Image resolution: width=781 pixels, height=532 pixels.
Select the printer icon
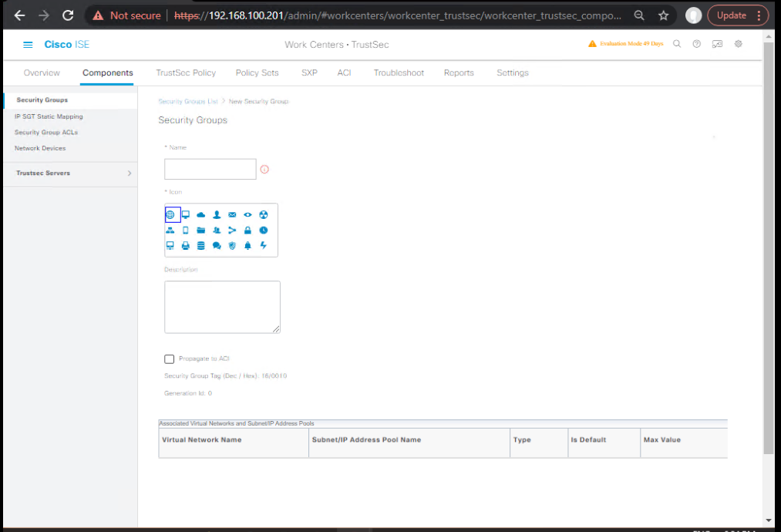click(186, 246)
